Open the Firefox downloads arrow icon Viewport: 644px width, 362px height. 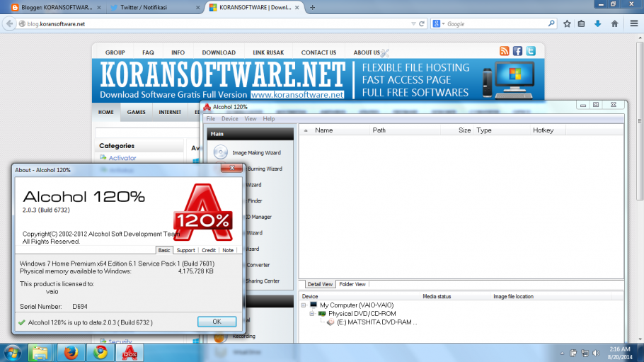point(597,24)
